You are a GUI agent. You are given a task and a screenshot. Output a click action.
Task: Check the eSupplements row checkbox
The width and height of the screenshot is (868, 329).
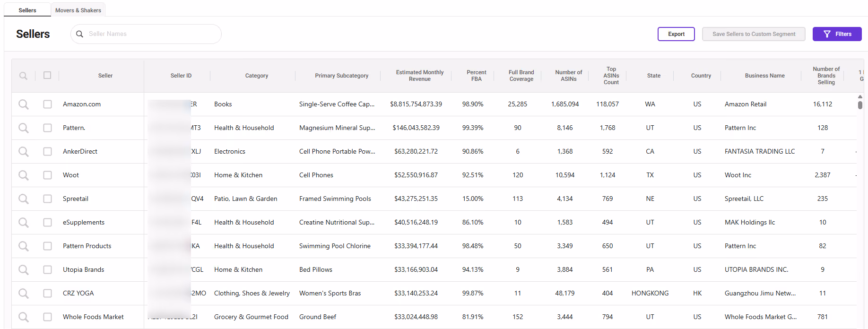[47, 222]
